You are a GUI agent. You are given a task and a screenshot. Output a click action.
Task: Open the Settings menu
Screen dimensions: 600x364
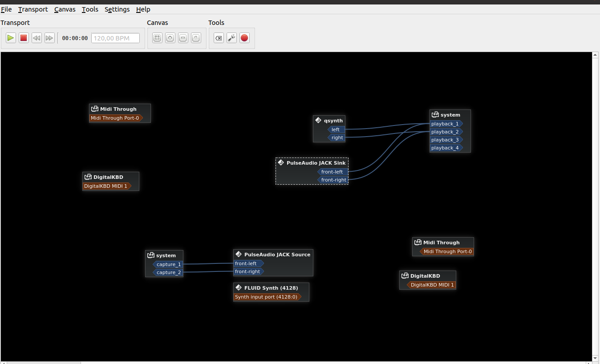pyautogui.click(x=117, y=9)
